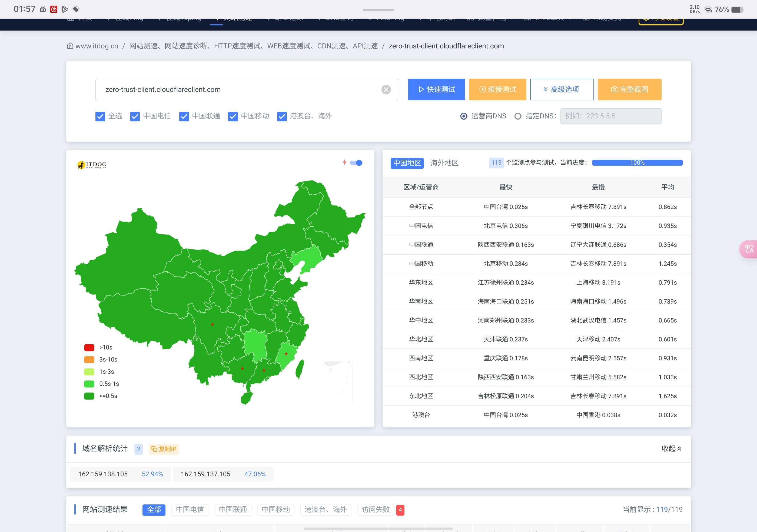
Task: Click the battery icon in status bar
Action: point(737,9)
